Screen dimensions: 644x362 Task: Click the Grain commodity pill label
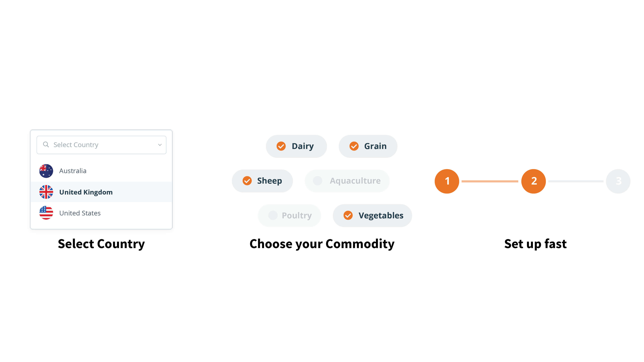[375, 146]
